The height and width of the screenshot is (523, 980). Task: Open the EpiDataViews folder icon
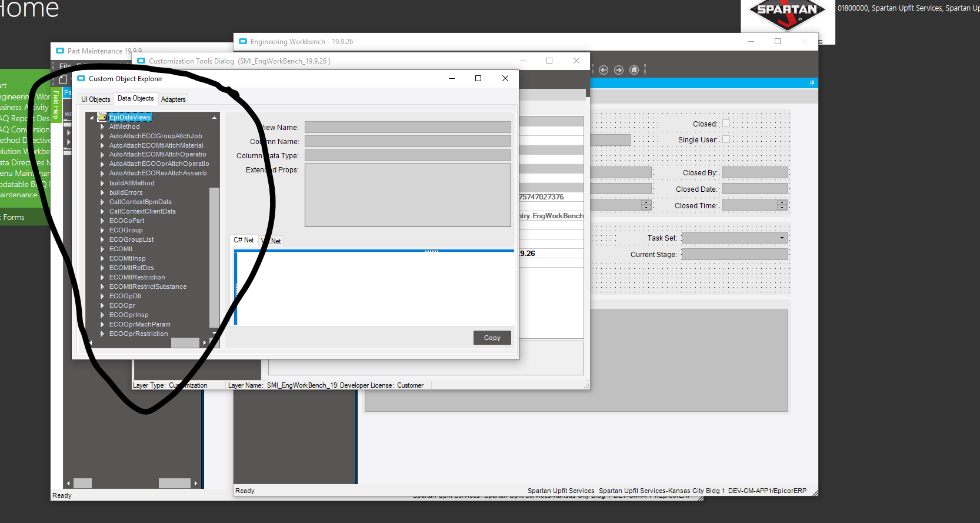click(102, 117)
